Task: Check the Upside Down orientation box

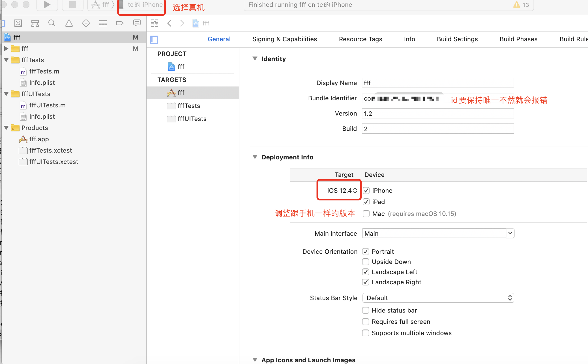Action: (x=366, y=262)
